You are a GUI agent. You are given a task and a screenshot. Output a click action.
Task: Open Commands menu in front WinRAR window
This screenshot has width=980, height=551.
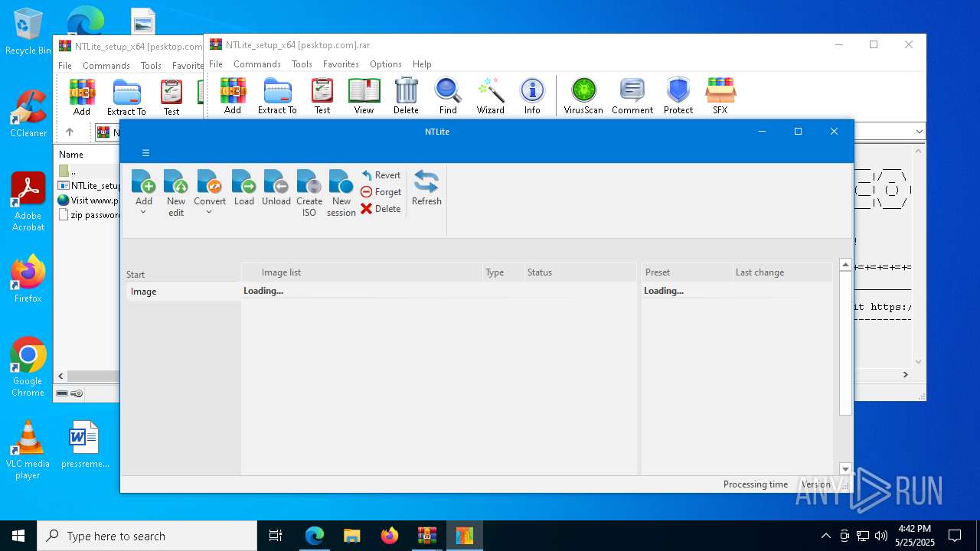click(257, 64)
